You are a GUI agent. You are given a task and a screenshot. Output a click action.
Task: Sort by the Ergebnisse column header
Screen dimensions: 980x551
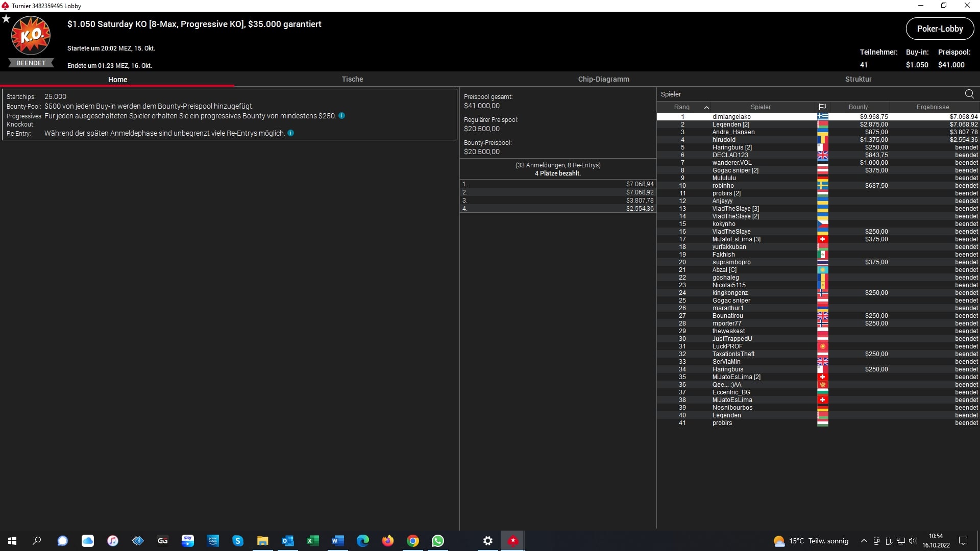[933, 107]
